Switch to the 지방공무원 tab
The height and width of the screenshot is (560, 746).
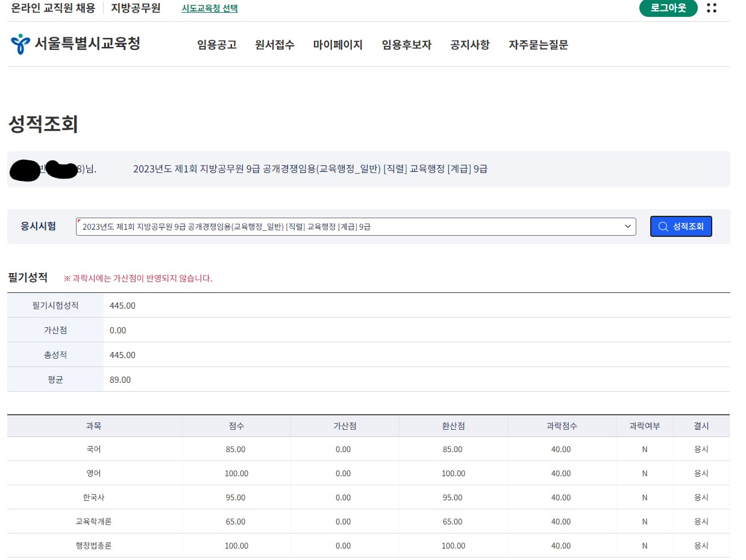[136, 8]
